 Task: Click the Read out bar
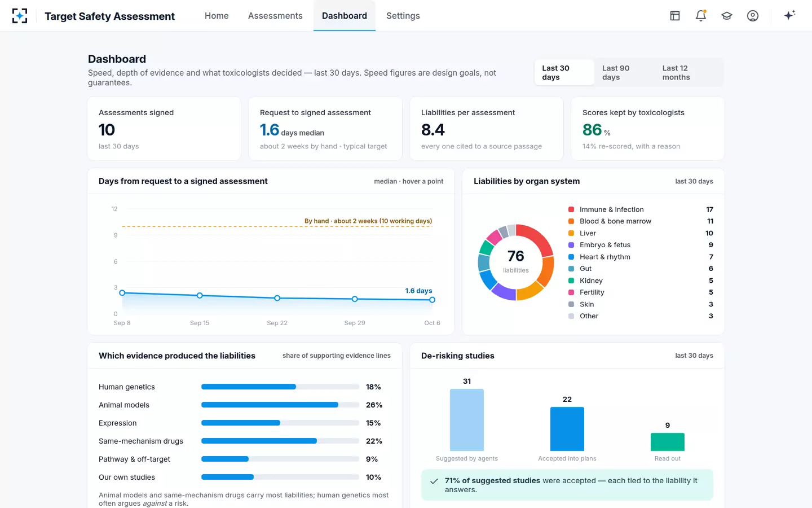click(x=668, y=441)
